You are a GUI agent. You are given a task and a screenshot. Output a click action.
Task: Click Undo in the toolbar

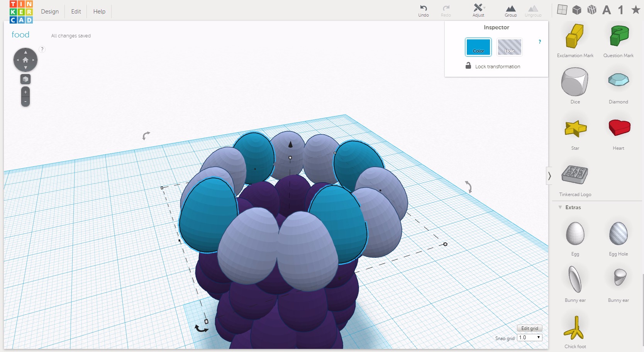tap(424, 11)
